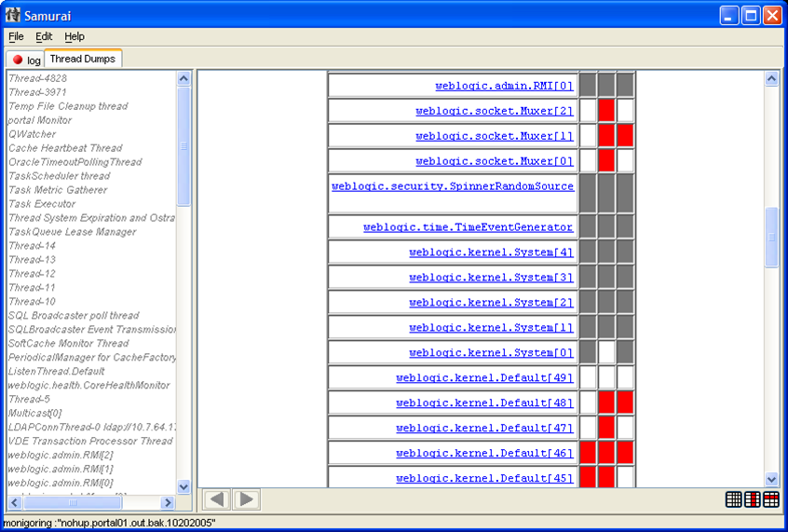Image resolution: width=788 pixels, height=532 pixels.
Task: Click last red cell in Muxer[1] row
Action: [x=625, y=136]
